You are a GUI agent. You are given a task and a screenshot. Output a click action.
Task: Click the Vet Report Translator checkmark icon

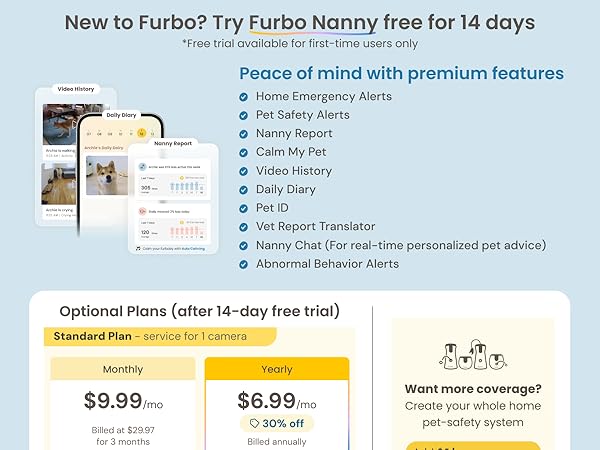point(244,227)
